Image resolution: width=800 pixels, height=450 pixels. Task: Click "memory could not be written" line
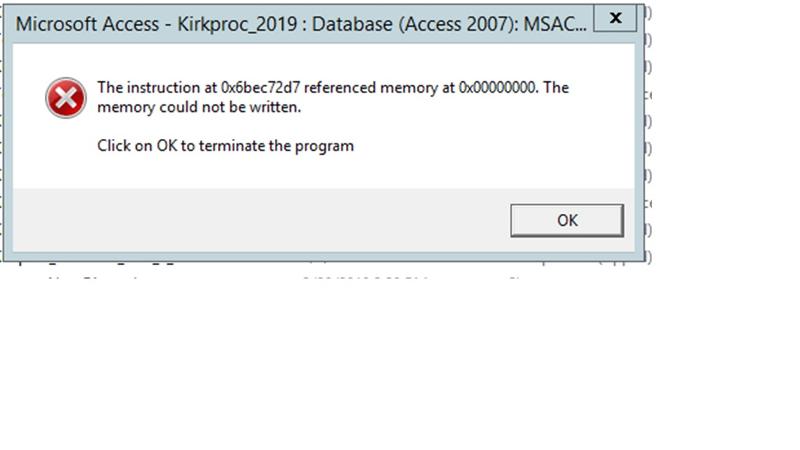point(199,107)
